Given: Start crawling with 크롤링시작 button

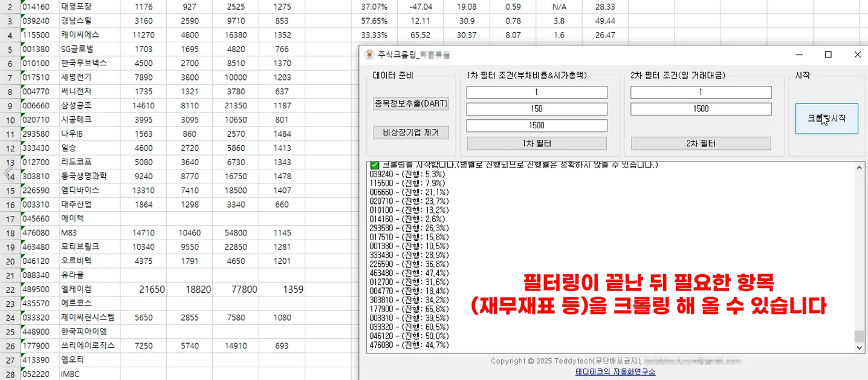Looking at the screenshot, I should [x=826, y=119].
